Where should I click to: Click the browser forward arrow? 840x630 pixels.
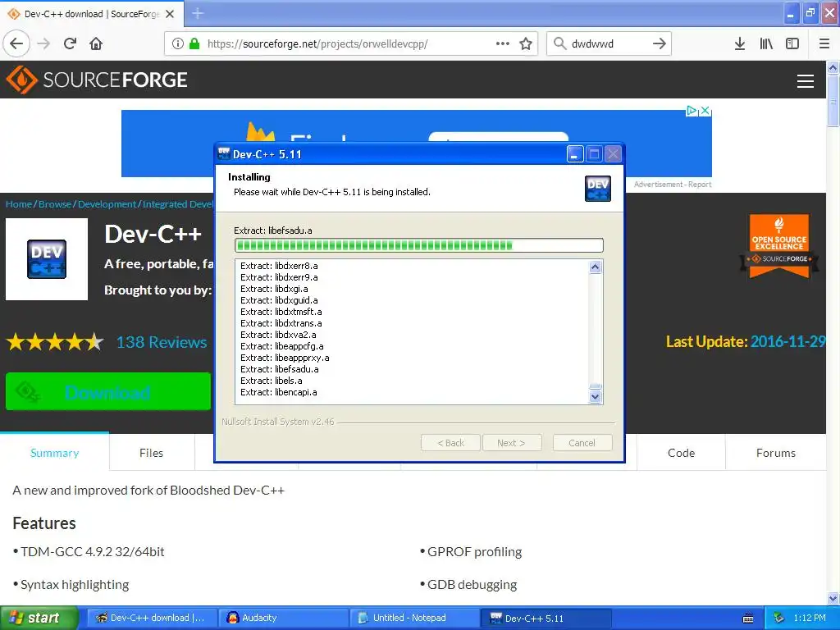[x=43, y=43]
